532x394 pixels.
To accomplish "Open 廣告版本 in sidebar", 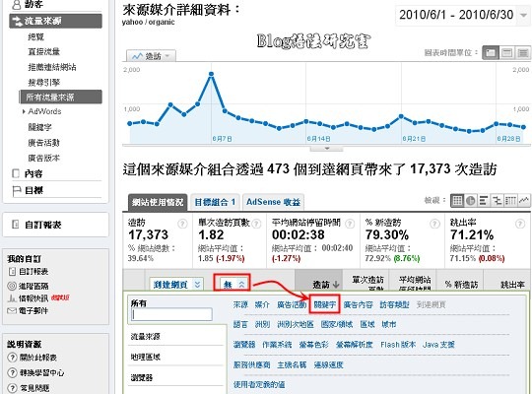I will click(x=43, y=158).
